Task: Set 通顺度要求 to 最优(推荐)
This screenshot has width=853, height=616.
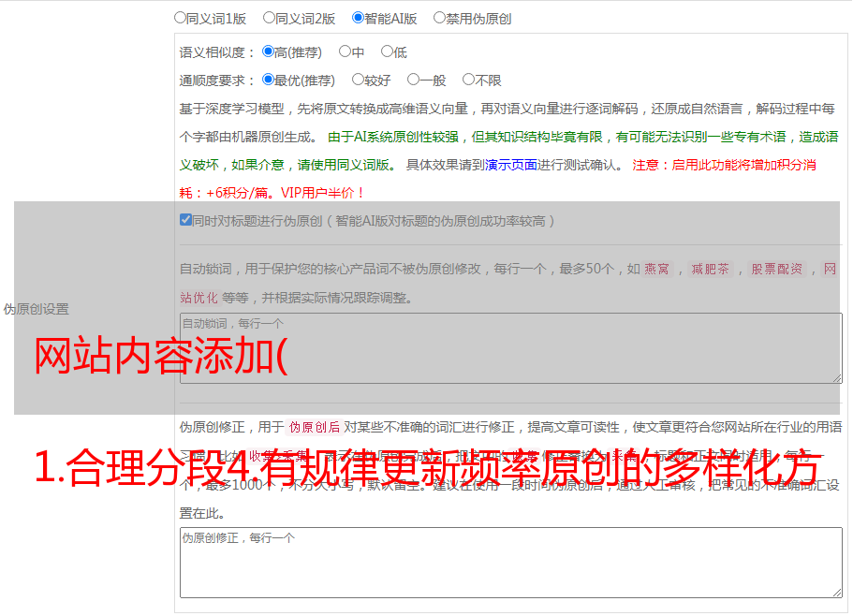Action: point(268,80)
